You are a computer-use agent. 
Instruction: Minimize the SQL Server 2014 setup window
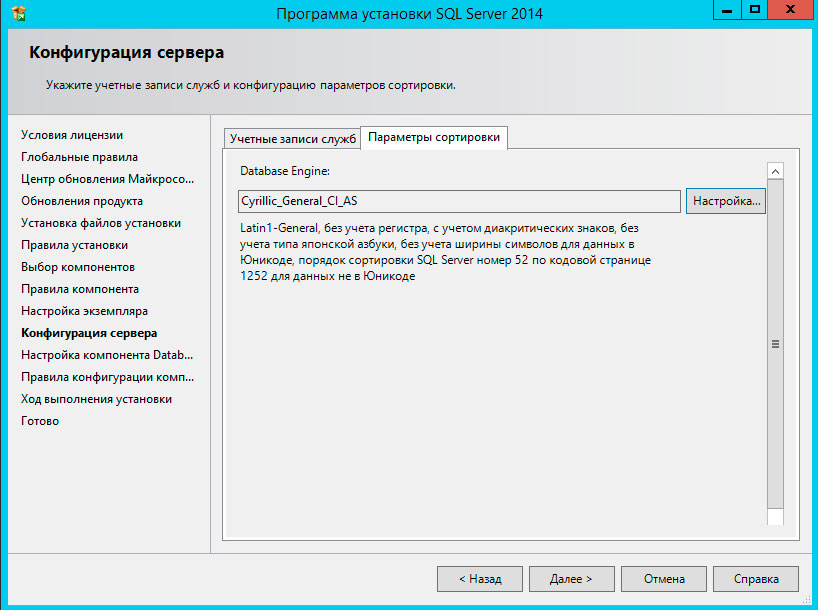727,10
